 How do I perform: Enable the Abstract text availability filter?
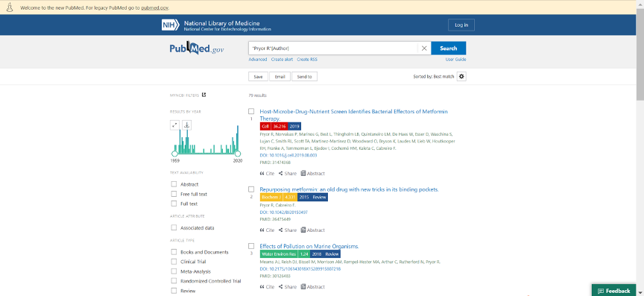[x=174, y=184]
